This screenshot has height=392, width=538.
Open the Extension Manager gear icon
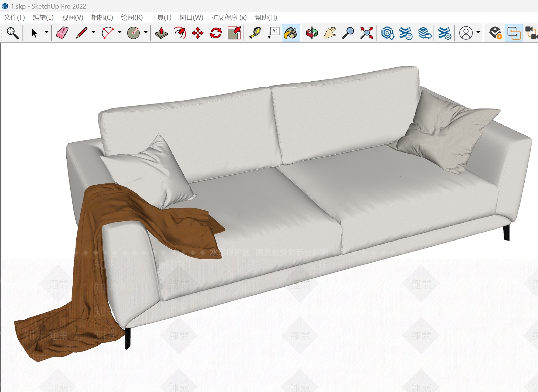click(445, 33)
